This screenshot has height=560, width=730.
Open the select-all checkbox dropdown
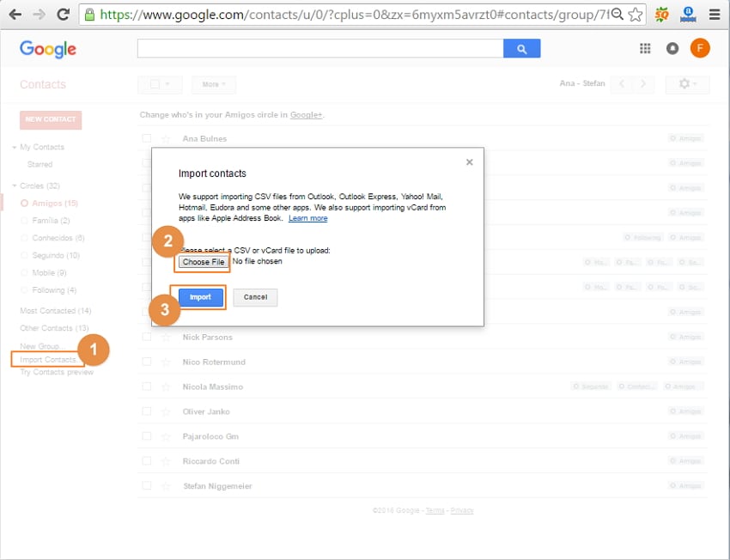pyautogui.click(x=160, y=84)
